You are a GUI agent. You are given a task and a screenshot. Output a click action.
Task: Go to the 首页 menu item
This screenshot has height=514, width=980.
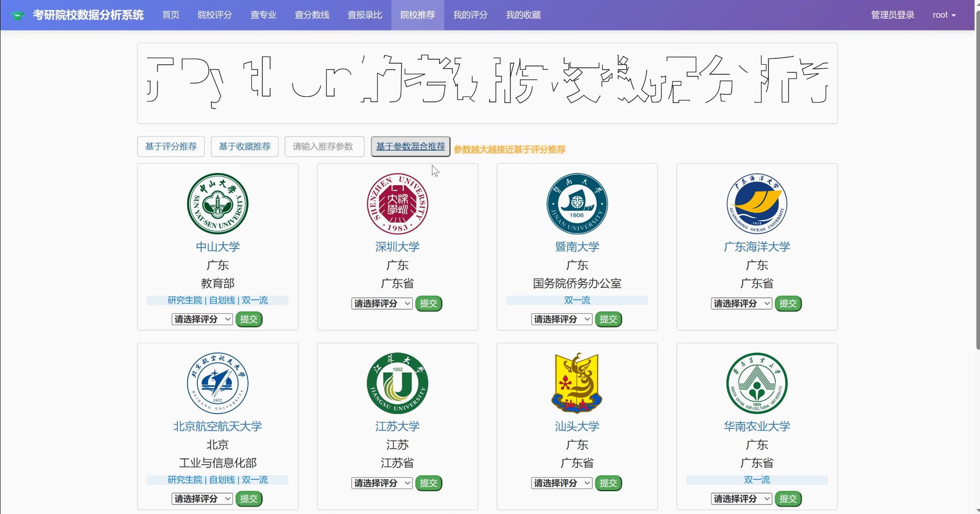[171, 15]
